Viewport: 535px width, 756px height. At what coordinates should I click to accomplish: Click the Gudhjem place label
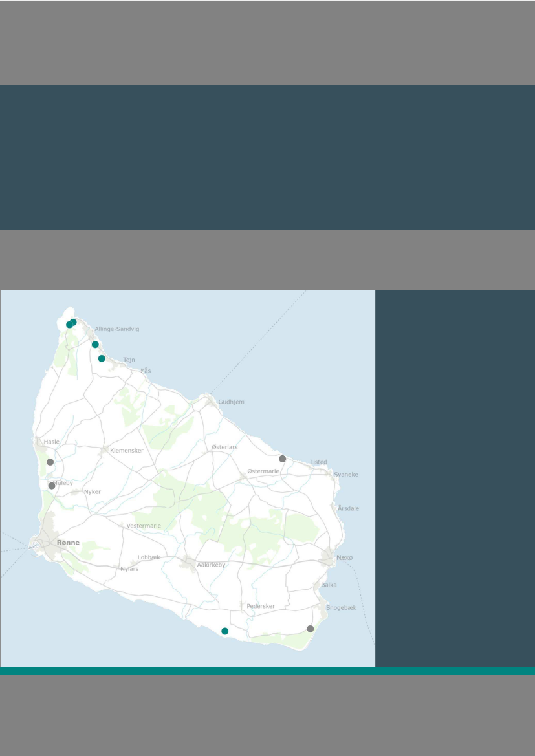pos(231,402)
